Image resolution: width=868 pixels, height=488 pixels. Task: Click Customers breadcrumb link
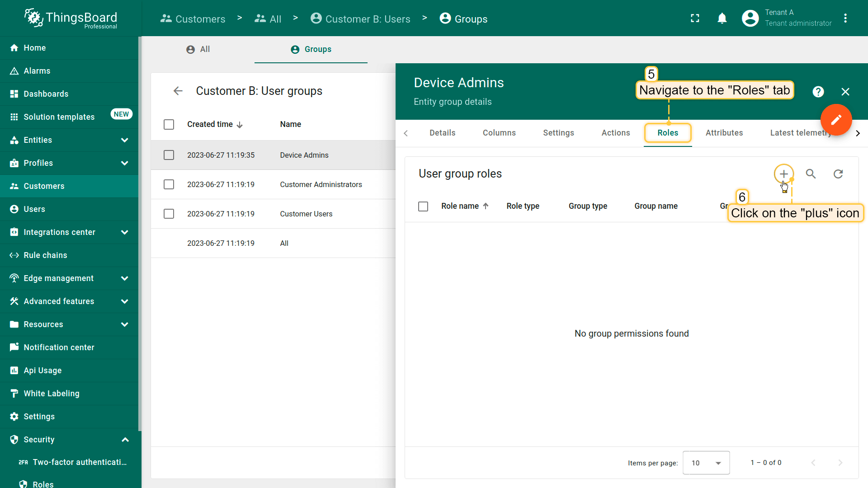point(193,19)
